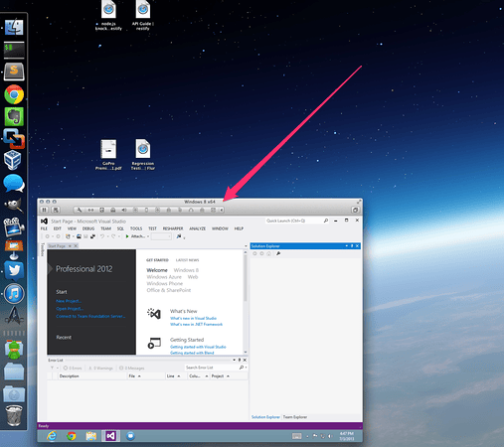Collapse VM device toolbar arrow
The image size is (504, 447).
coord(222,210)
